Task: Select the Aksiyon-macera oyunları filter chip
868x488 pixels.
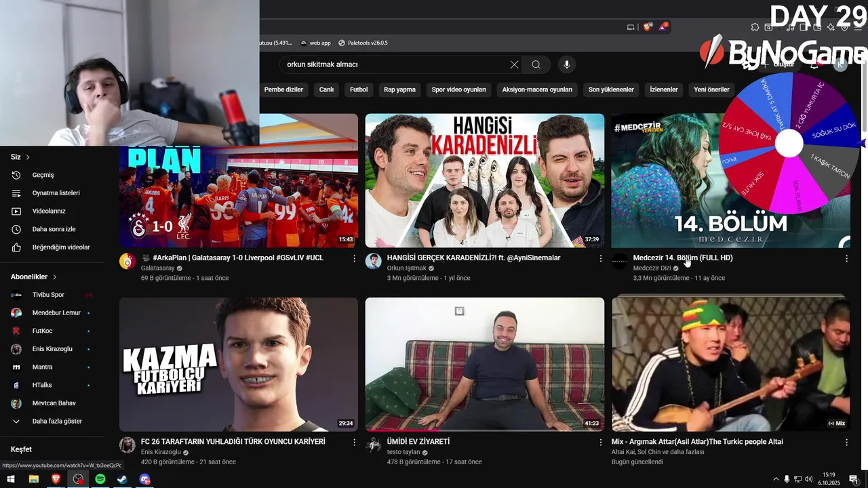Action: click(x=537, y=89)
